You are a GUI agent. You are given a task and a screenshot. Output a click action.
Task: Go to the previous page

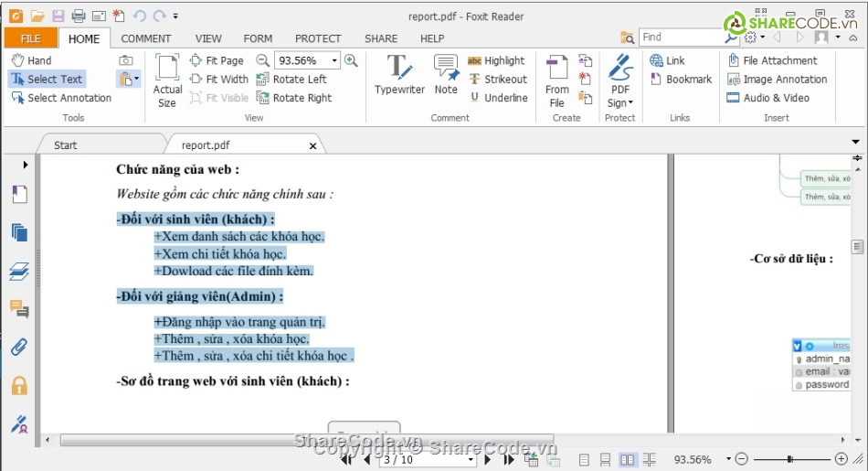point(367,459)
